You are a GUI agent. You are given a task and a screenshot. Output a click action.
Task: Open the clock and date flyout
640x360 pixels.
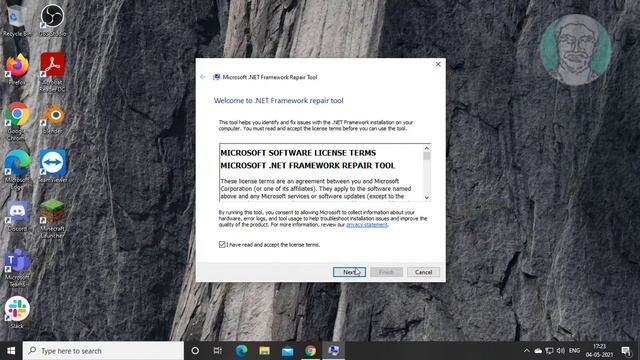[x=599, y=351]
